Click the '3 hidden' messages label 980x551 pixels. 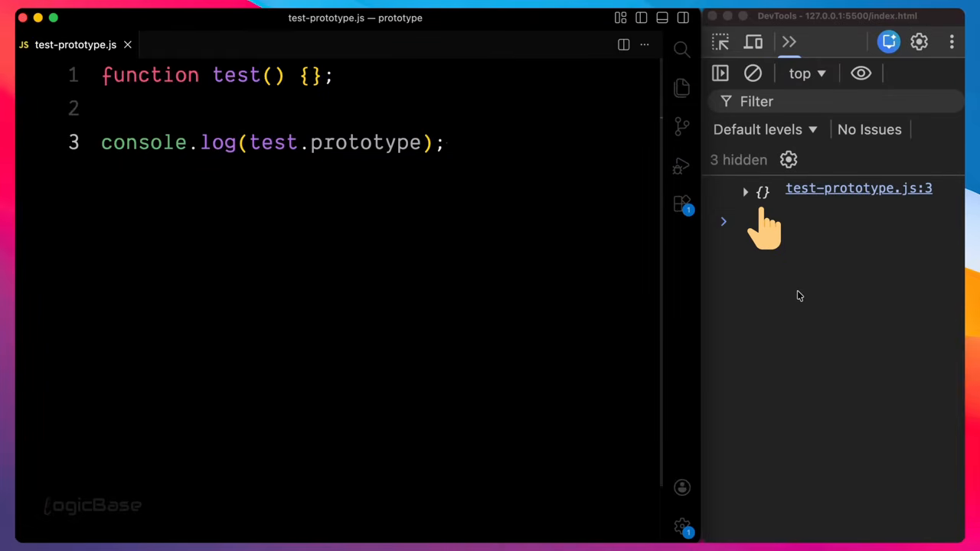click(738, 160)
